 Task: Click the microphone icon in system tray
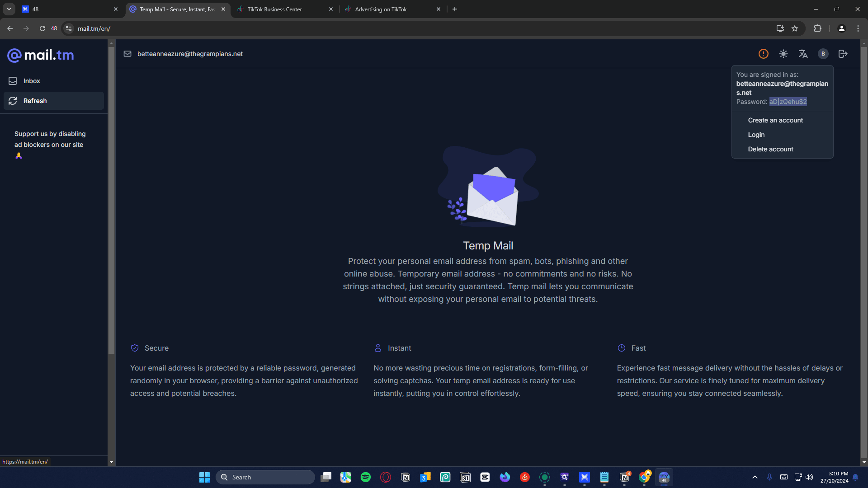pyautogui.click(x=769, y=477)
